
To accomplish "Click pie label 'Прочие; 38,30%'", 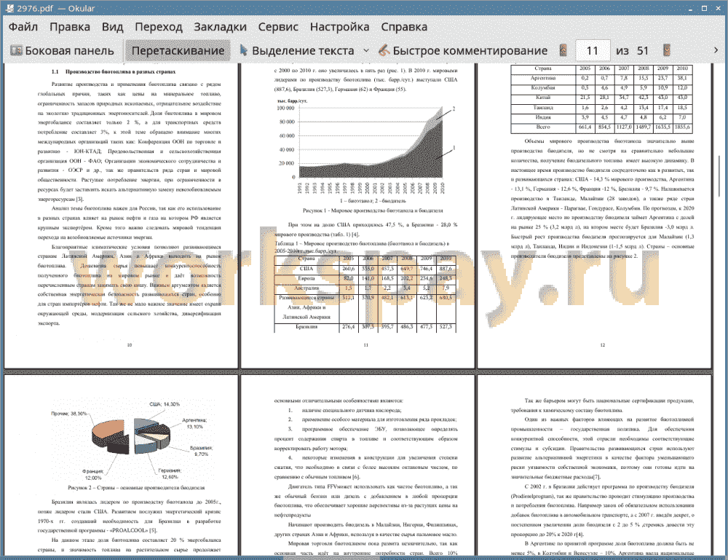I will point(68,414).
